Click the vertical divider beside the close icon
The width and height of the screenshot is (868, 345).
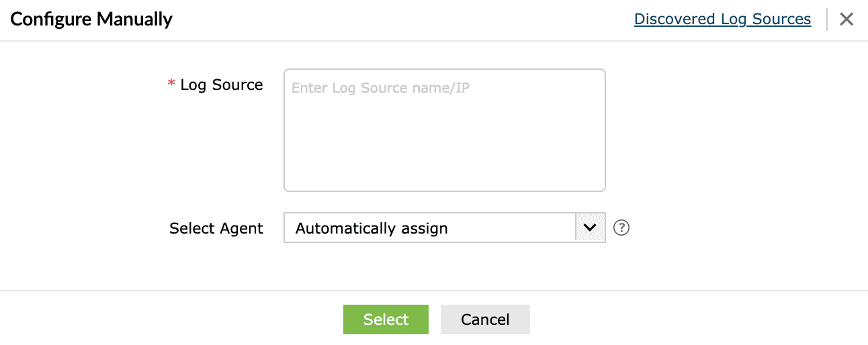tap(827, 19)
